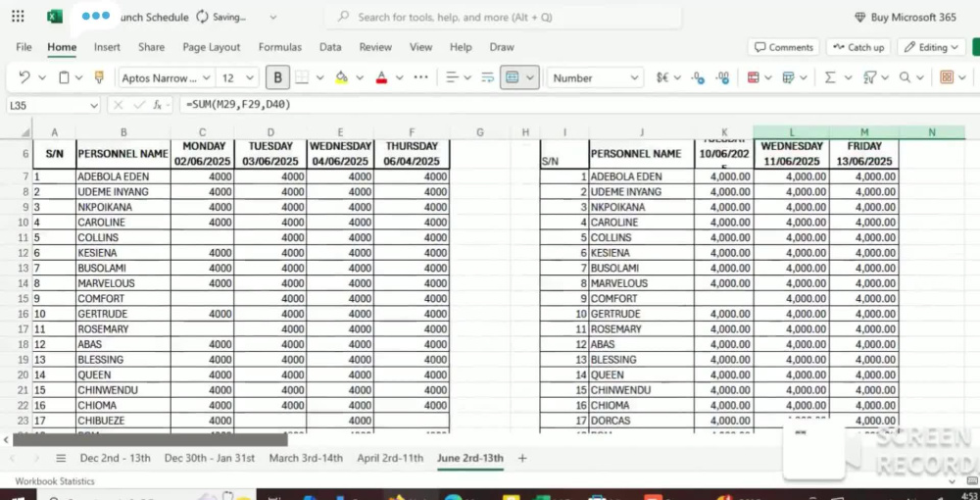Open Workbook Statistics

pos(55,481)
